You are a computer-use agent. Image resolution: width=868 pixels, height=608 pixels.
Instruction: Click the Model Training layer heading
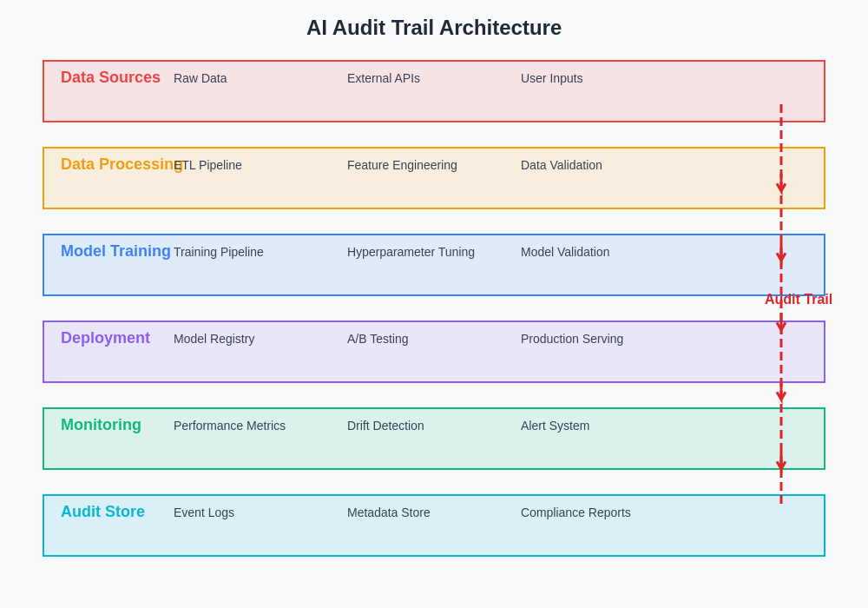115,251
